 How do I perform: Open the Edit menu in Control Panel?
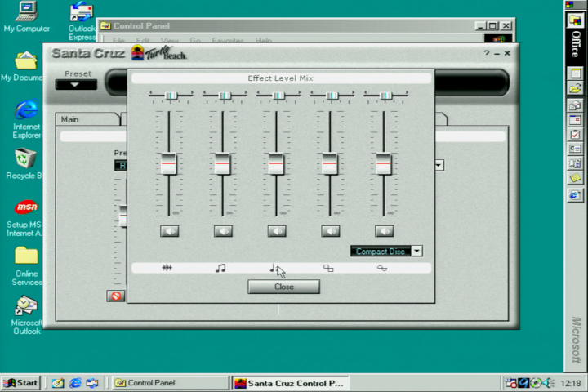142,41
